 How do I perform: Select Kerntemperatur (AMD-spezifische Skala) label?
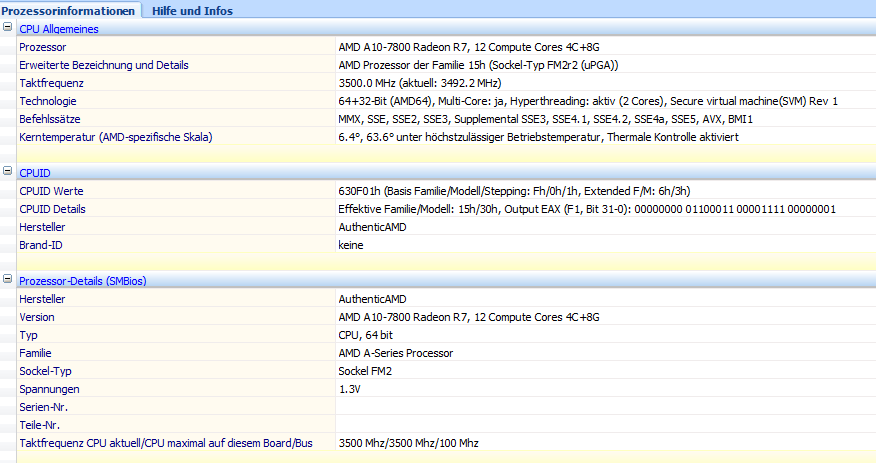[116, 137]
